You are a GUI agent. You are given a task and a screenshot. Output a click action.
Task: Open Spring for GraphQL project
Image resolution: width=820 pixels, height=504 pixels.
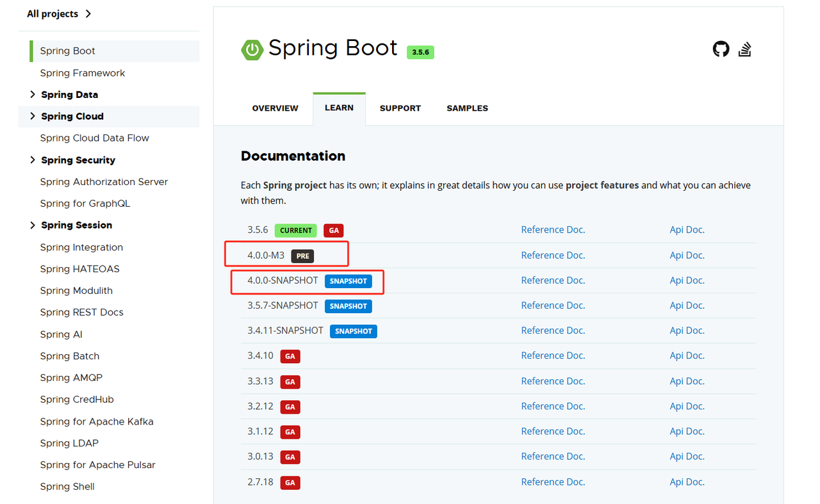(x=85, y=204)
